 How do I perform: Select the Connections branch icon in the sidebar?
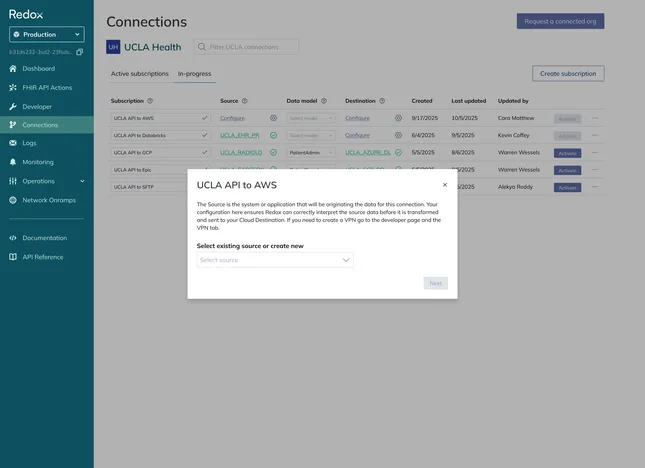(x=13, y=125)
